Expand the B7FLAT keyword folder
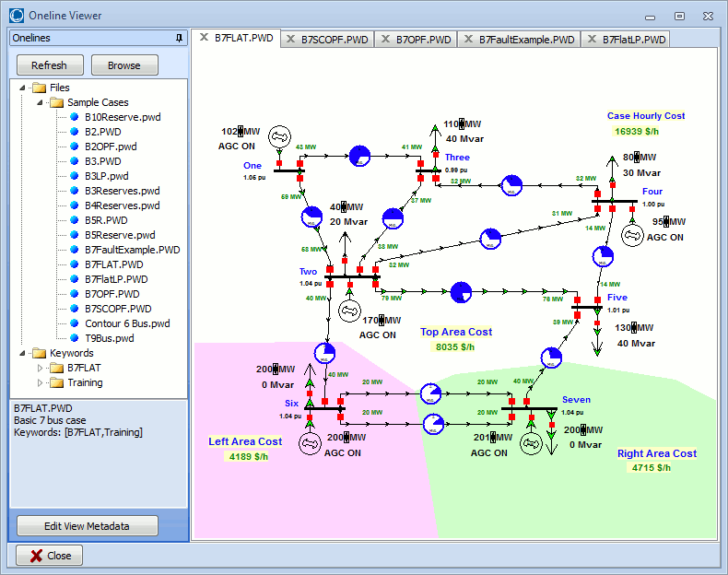Viewport: 728px width, 575px height. [x=40, y=368]
